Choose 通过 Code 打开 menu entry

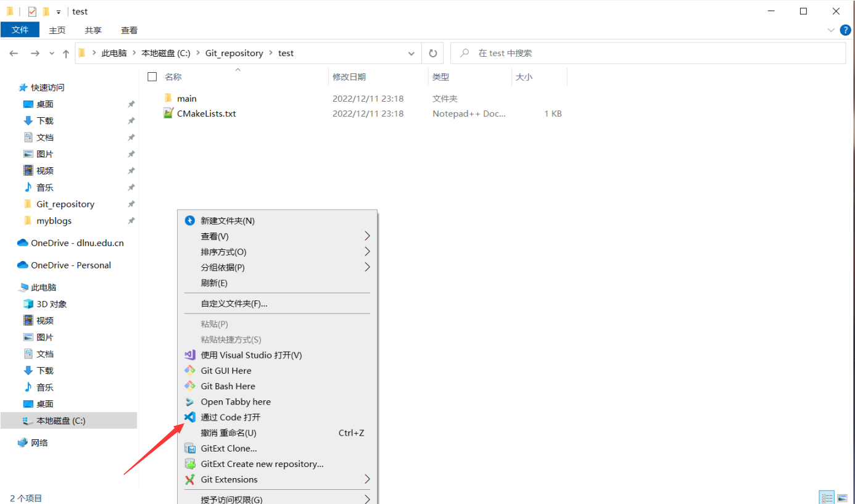pyautogui.click(x=278, y=418)
